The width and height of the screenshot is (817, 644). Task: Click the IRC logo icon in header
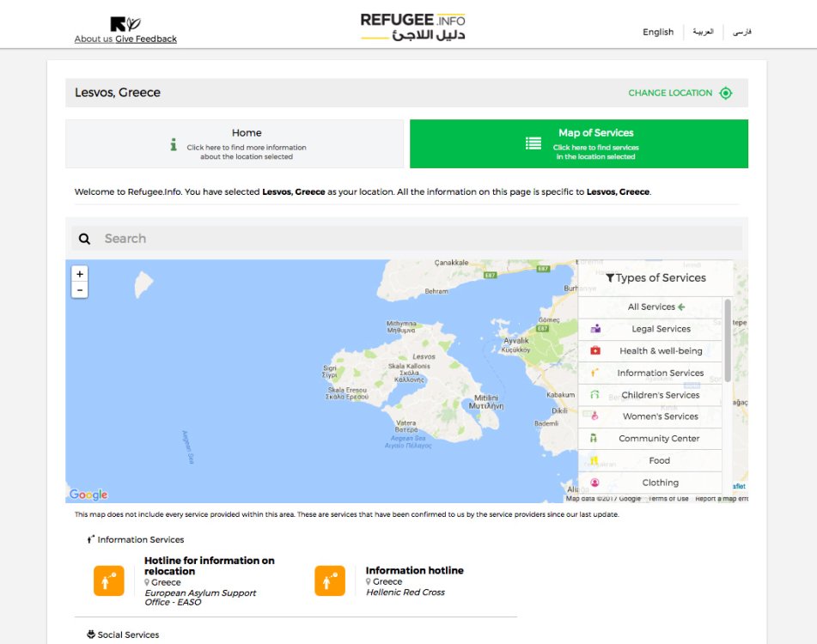pyautogui.click(x=125, y=24)
